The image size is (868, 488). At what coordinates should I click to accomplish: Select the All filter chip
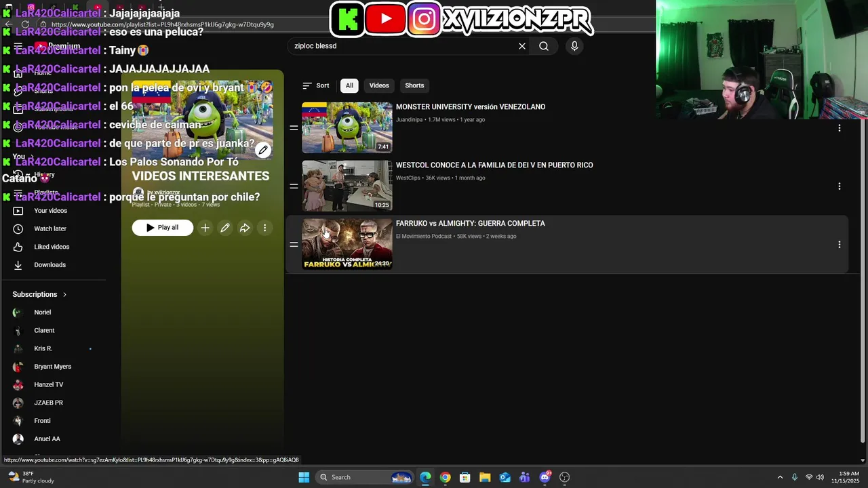[349, 85]
